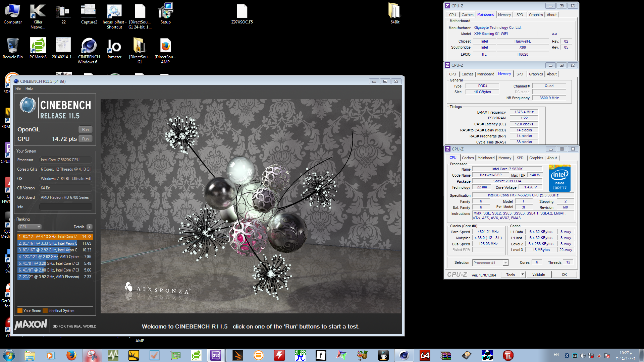Select ranking row 3 with score 10.33
Viewport: 644px width, 362px height.
click(55, 250)
